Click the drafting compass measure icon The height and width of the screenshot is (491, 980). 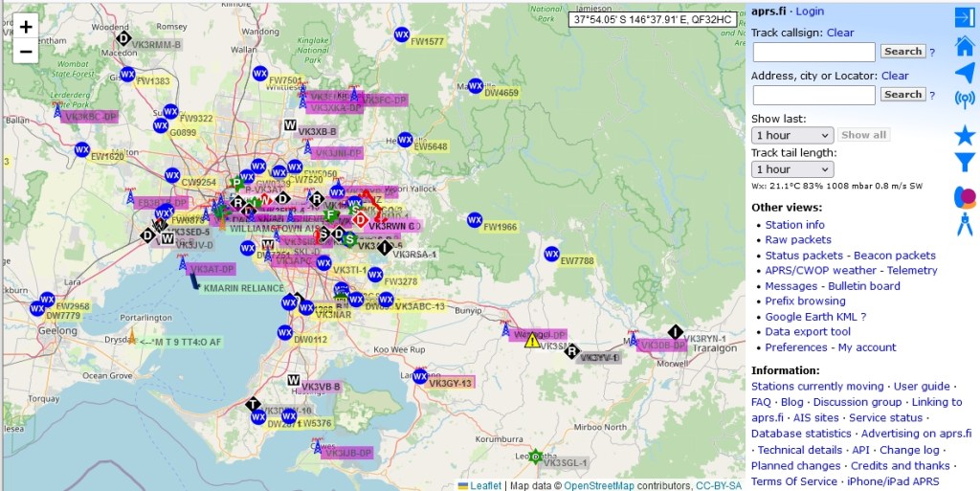click(965, 225)
